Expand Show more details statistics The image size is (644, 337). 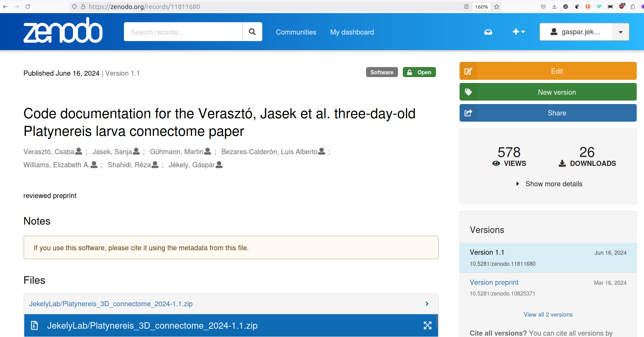(x=553, y=184)
